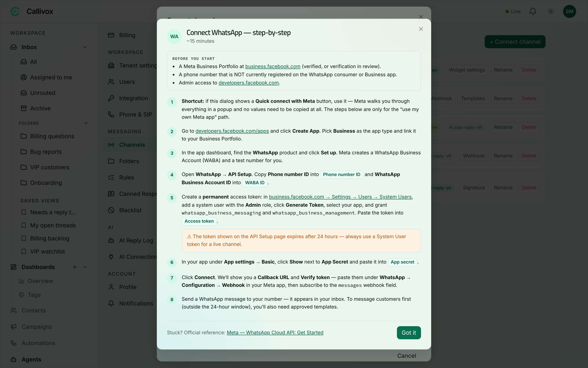The image size is (588, 368).
Task: Open business.facebook.com link in prerequisites
Action: coord(273,66)
